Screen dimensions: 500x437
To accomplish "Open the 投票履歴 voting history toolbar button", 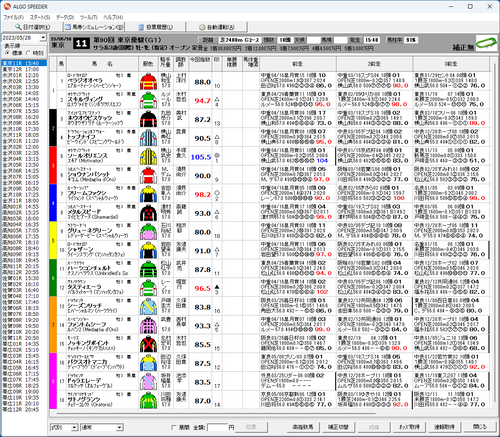I will coord(155,27).
